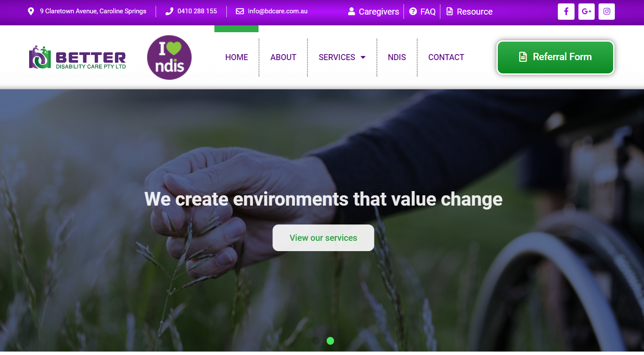Open the Caregivers link
This screenshot has width=644, height=355.
pyautogui.click(x=373, y=12)
